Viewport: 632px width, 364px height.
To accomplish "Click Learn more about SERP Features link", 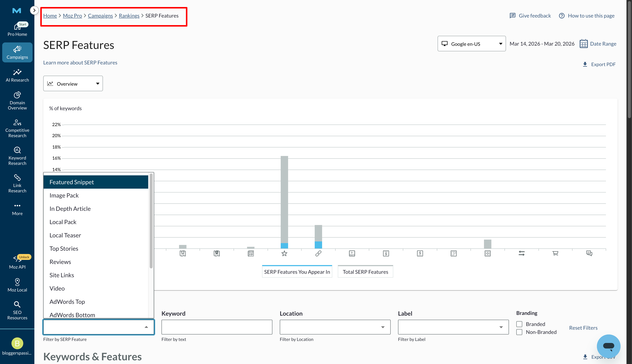I will click(x=80, y=63).
